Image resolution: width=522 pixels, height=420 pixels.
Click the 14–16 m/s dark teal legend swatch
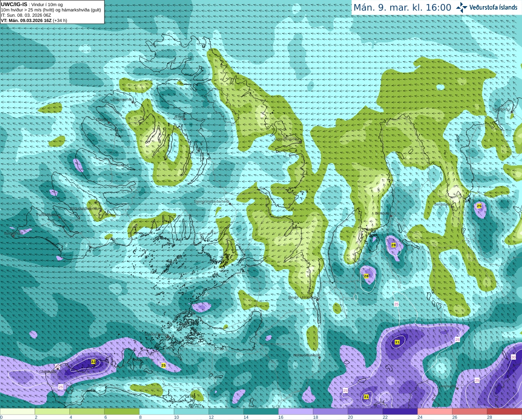[261, 411]
